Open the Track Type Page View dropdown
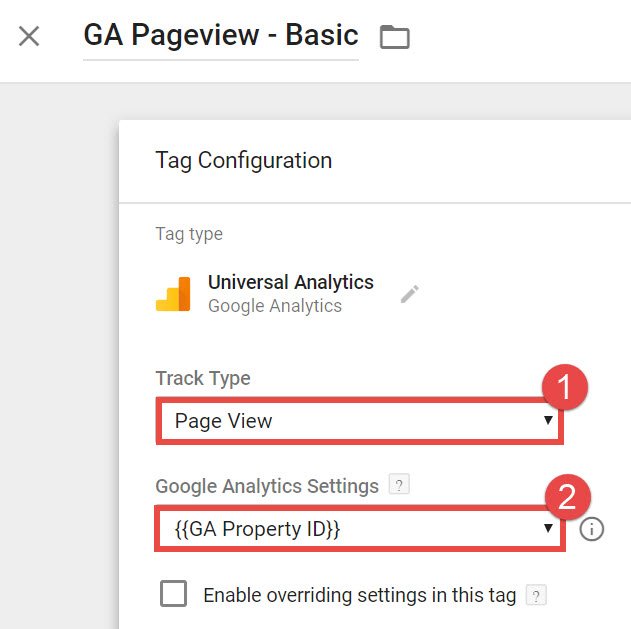This screenshot has width=631, height=629. coord(358,421)
